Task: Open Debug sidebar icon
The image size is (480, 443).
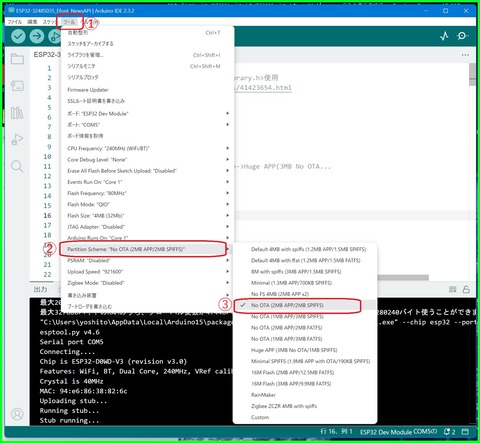Action: click(x=17, y=139)
